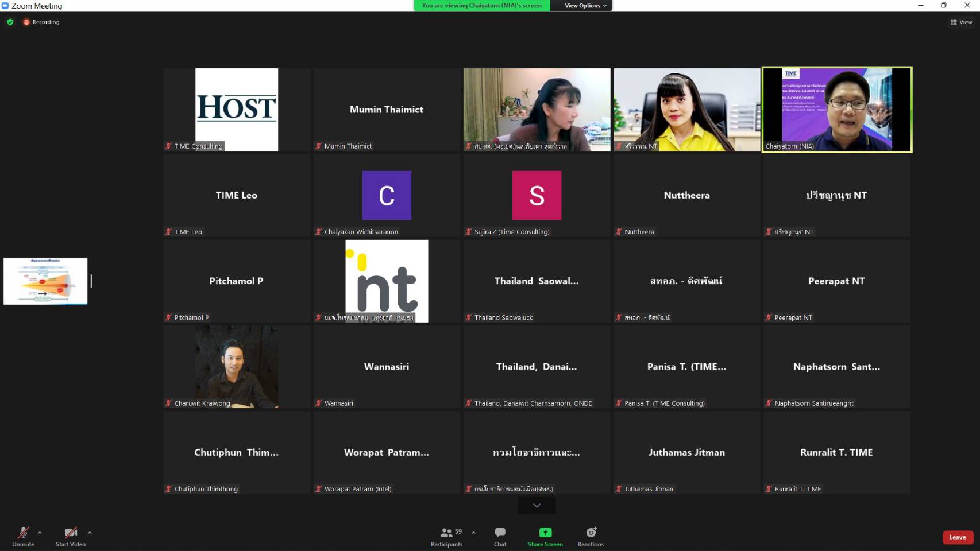Open the Reactions menu

[591, 533]
